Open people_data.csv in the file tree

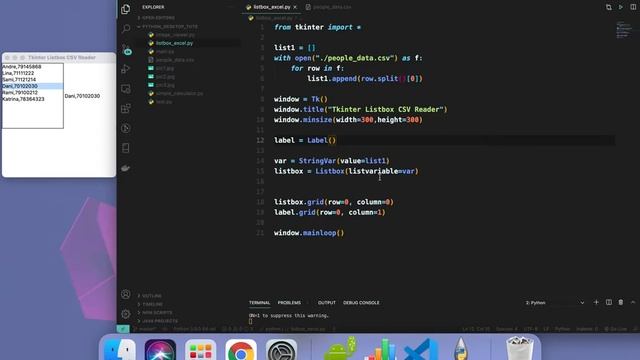pyautogui.click(x=175, y=60)
